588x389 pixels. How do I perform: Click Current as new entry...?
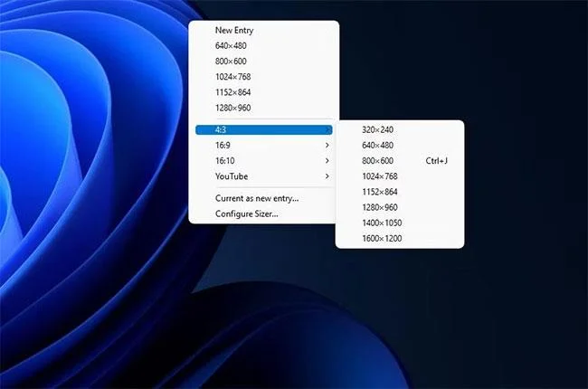click(263, 198)
